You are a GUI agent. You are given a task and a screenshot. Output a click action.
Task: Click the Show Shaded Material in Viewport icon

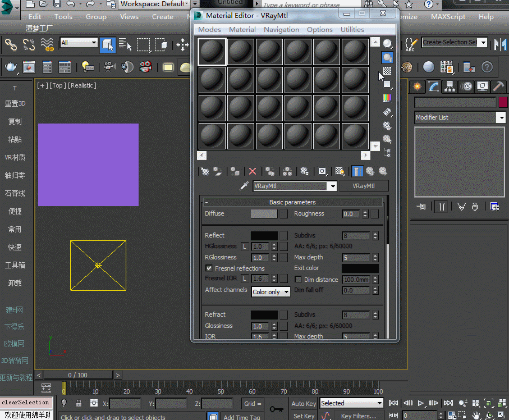tap(340, 172)
